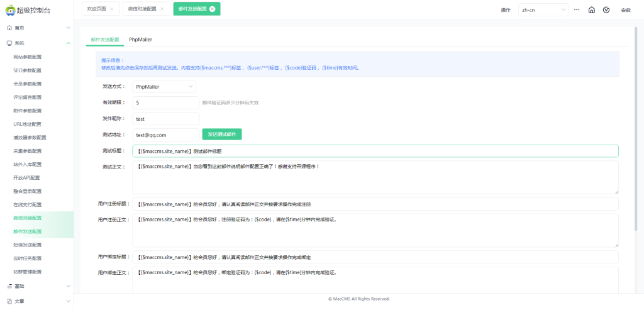Close the active 邮件发送配置 tab

[212, 9]
